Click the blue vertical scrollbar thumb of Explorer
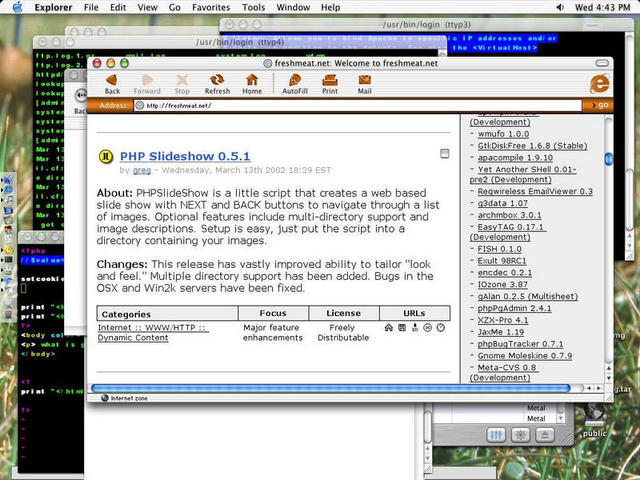Screen dimensions: 640x480 coord(608,159)
